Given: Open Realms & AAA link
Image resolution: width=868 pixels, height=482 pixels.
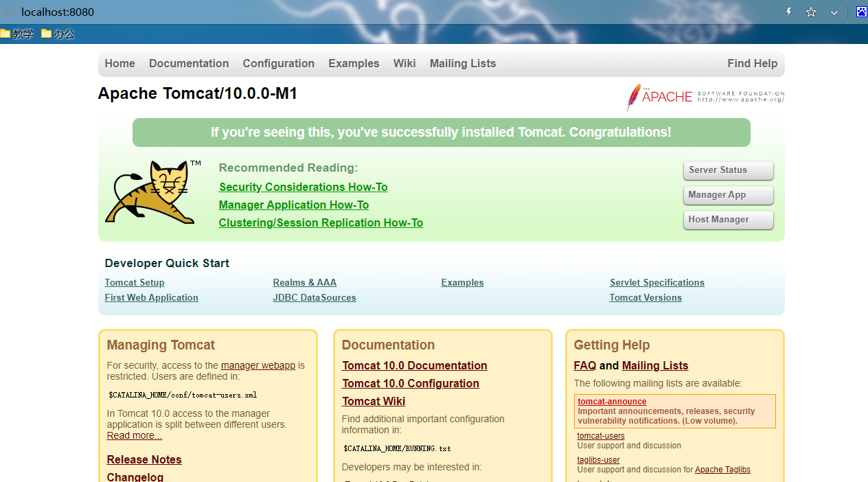Looking at the screenshot, I should tap(304, 282).
